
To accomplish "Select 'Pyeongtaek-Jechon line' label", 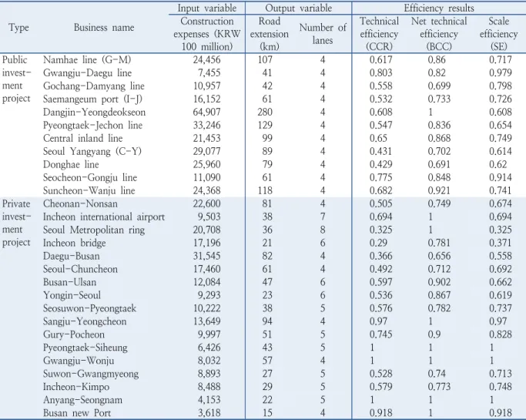I will pyautogui.click(x=92, y=125).
